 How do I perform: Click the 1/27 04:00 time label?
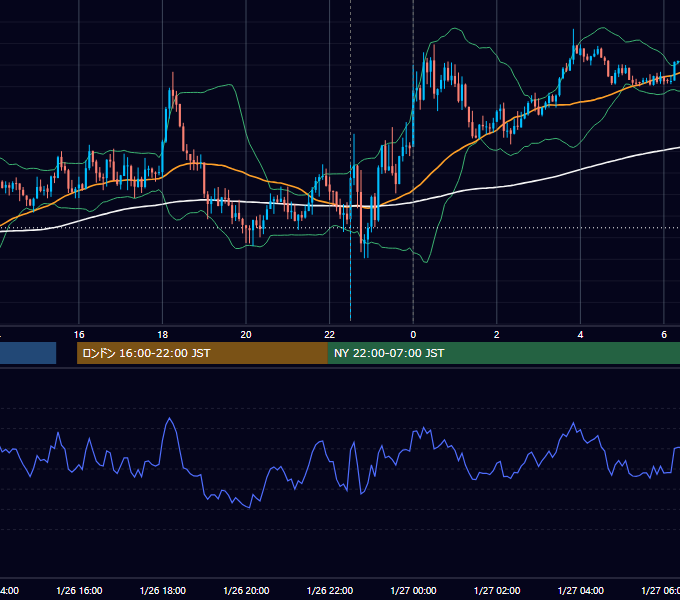pos(581,590)
